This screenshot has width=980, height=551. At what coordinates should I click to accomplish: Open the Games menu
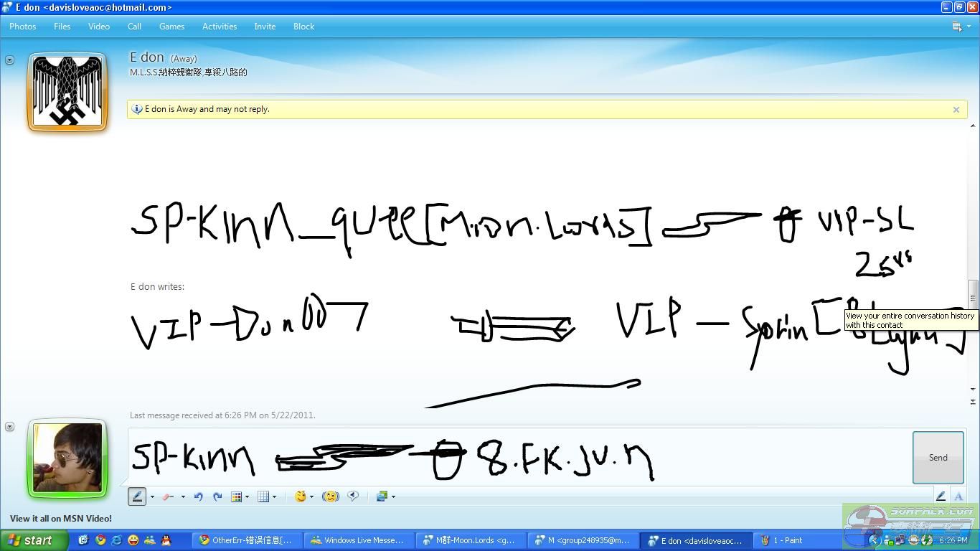point(171,27)
